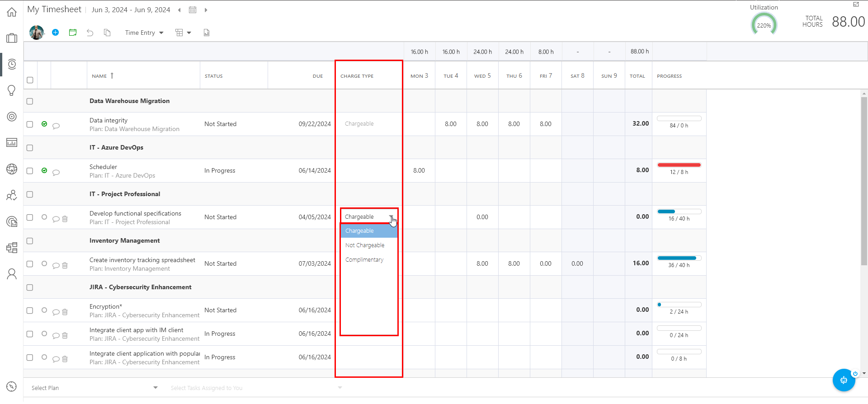
Task: Check the Data Warehouse Migration group checkbox
Action: click(x=30, y=101)
